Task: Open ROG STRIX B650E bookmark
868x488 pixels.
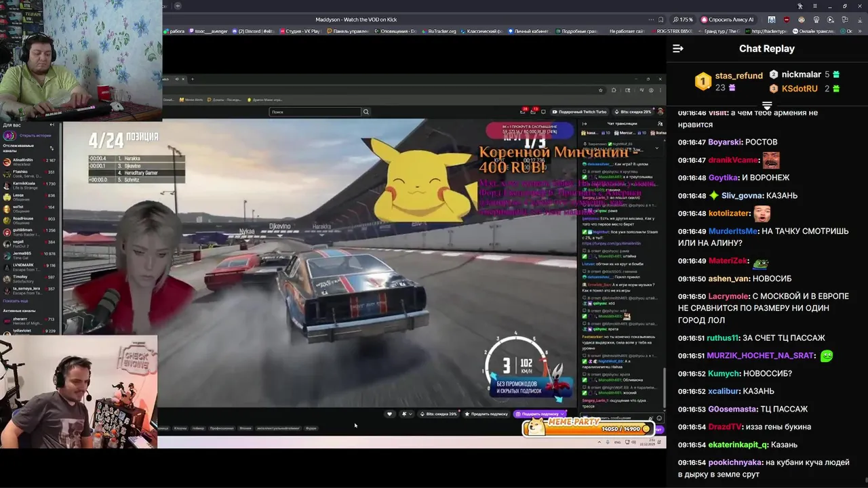Action: point(671,31)
